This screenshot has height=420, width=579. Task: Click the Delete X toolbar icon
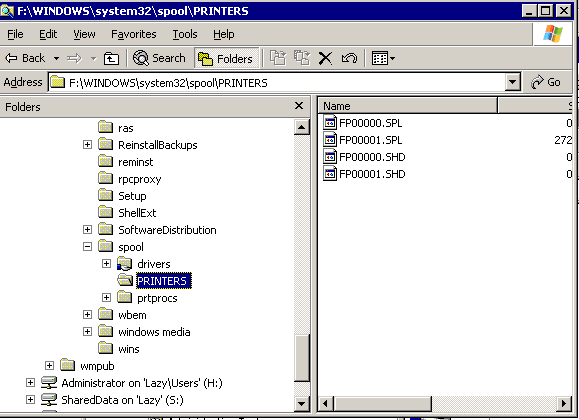coord(325,58)
